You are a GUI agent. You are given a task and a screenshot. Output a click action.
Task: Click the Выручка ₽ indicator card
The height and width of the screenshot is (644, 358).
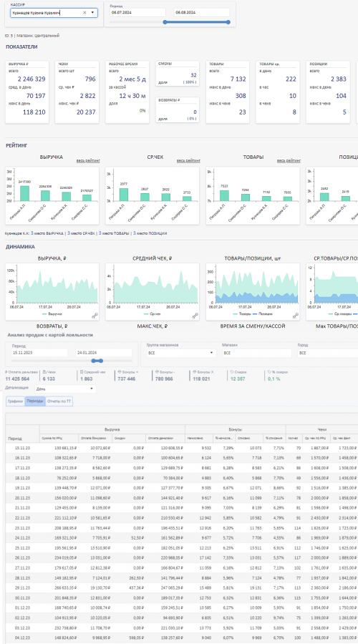pyautogui.click(x=26, y=92)
